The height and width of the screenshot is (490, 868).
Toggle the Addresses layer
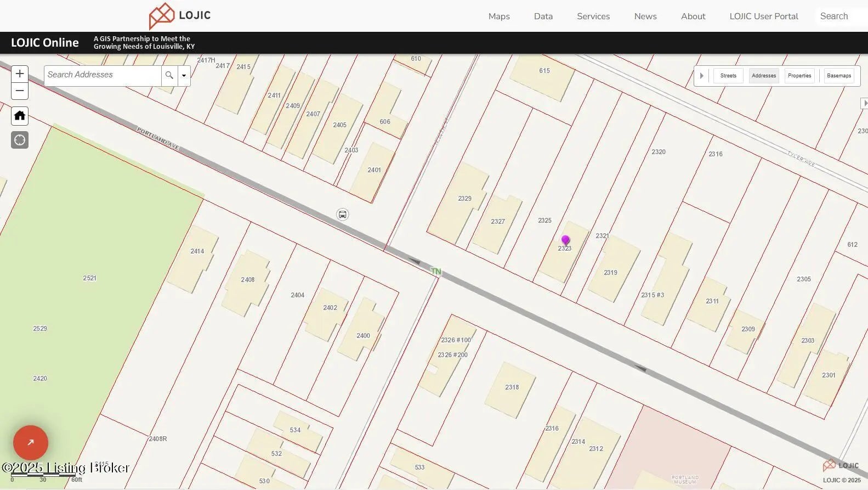coord(764,76)
